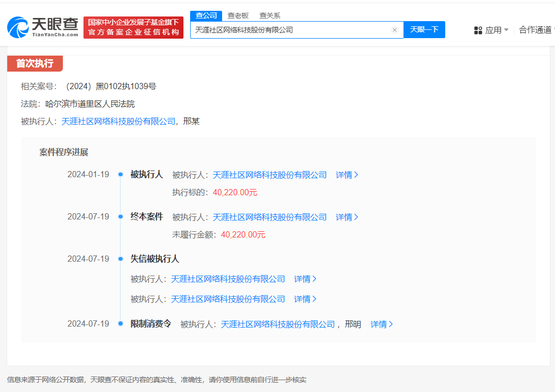Image resolution: width=555 pixels, height=392 pixels.
Task: Open 合作通道 menu
Action: tap(535, 30)
